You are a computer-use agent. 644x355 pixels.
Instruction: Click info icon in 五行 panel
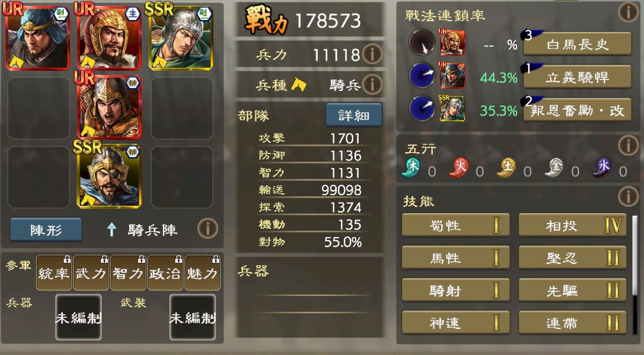pos(629,145)
